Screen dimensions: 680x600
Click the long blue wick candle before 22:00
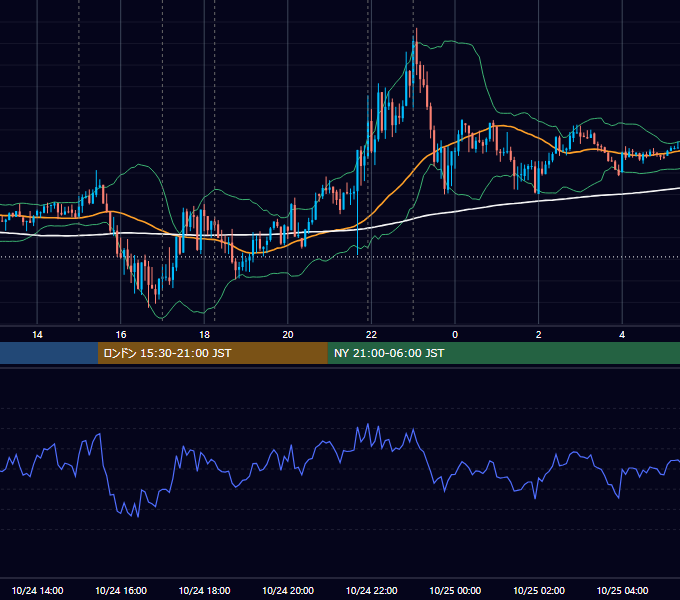tap(357, 204)
